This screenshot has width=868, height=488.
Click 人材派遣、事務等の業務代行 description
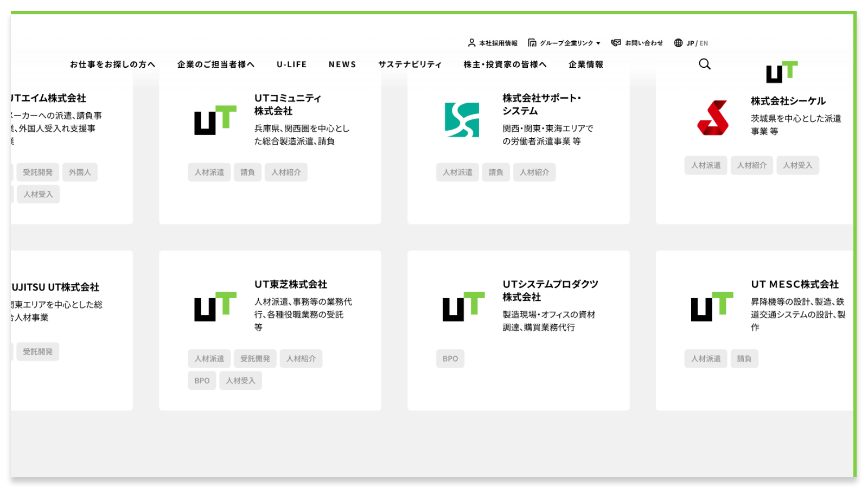point(303,314)
